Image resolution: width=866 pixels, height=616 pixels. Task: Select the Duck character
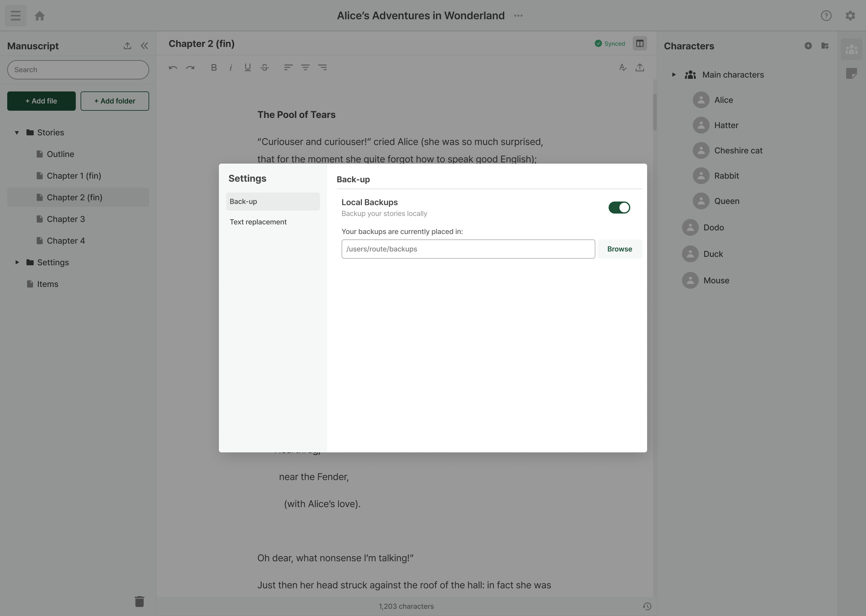703,254
